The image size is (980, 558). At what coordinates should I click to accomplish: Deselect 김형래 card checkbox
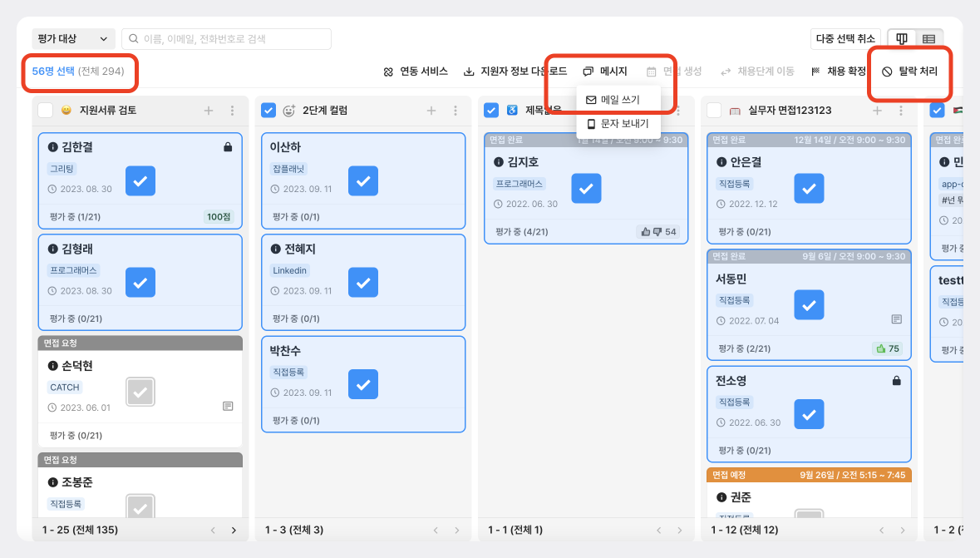[x=140, y=282]
